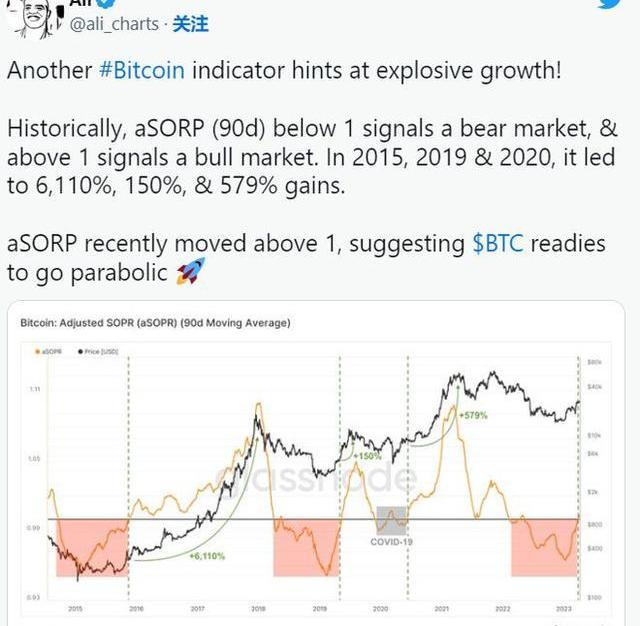The image size is (640, 626).
Task: Click the chart title Bitcoin: Adjusted SOPR
Action: coord(155,322)
